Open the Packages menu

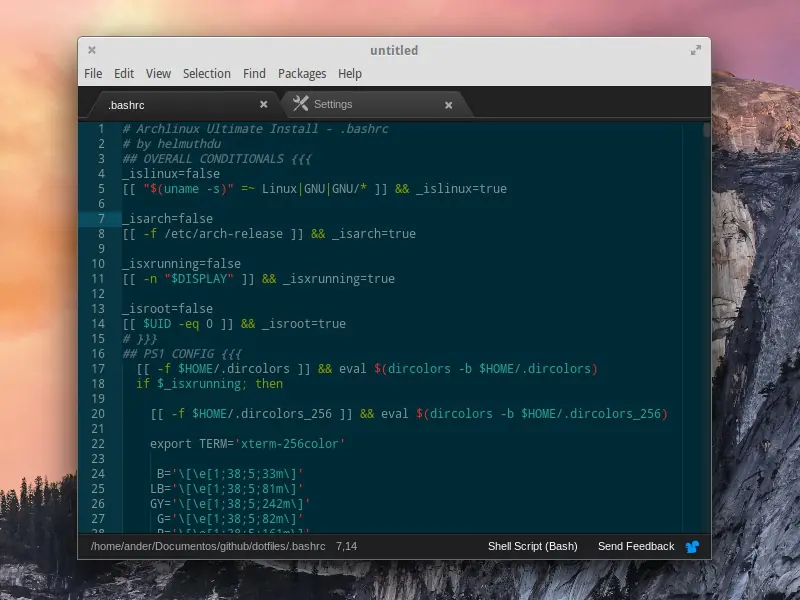click(x=302, y=74)
